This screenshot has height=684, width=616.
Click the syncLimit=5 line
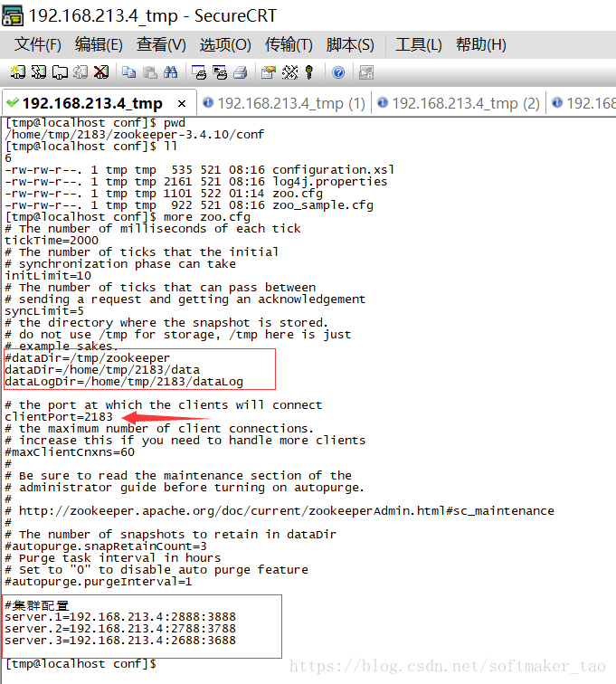tap(44, 310)
